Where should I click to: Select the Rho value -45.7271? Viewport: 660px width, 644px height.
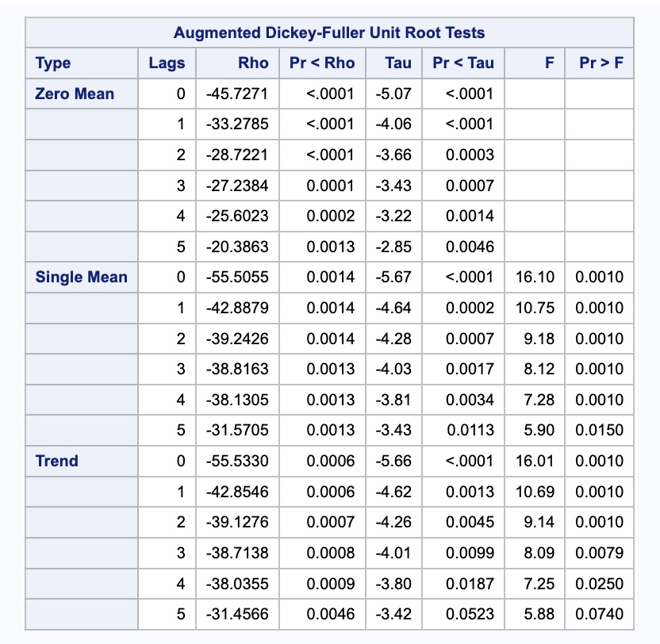point(236,93)
